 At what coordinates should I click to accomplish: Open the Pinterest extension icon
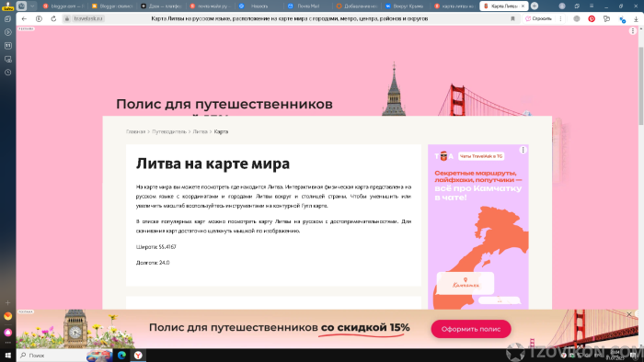[592, 19]
